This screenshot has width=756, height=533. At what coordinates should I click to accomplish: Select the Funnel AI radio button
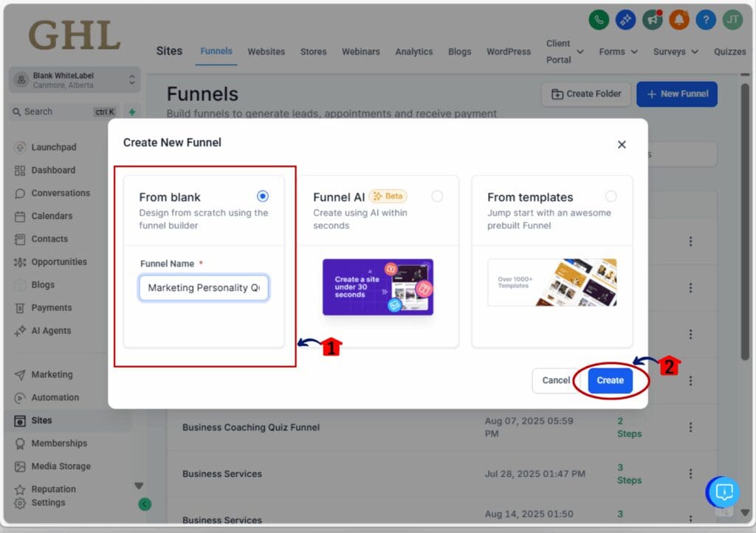[437, 196]
